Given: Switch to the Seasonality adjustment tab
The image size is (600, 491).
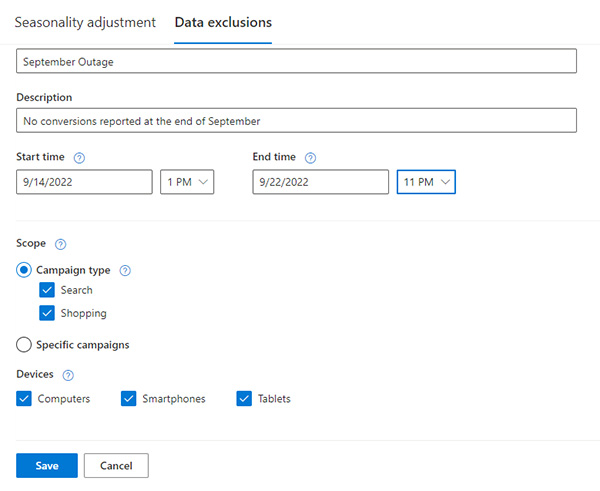Looking at the screenshot, I should coord(85,22).
